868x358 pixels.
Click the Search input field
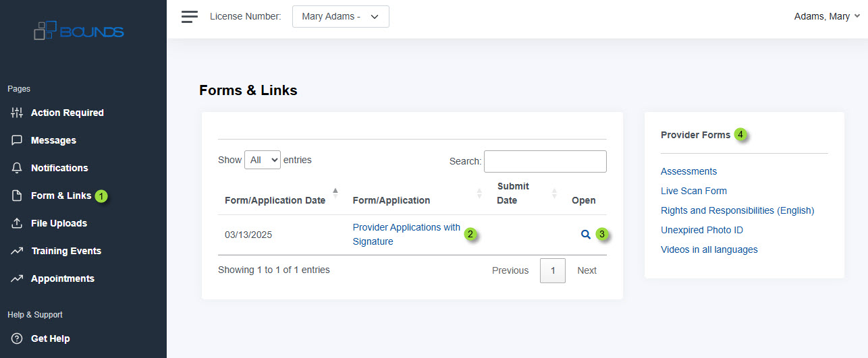pos(545,161)
